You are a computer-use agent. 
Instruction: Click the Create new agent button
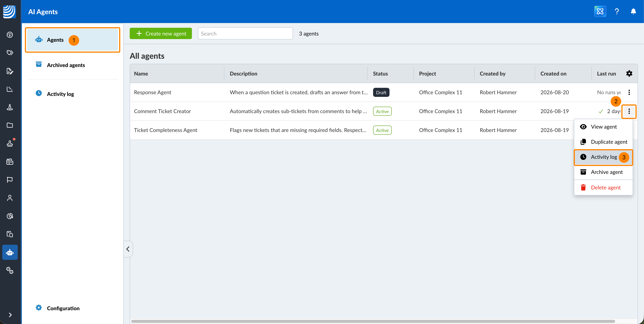161,34
